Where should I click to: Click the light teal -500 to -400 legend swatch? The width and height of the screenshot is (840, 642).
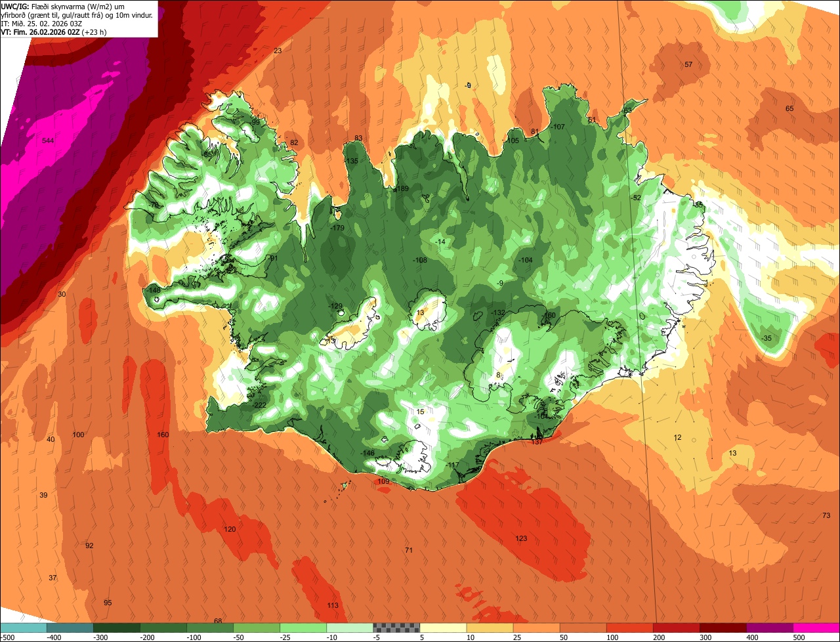24,628
